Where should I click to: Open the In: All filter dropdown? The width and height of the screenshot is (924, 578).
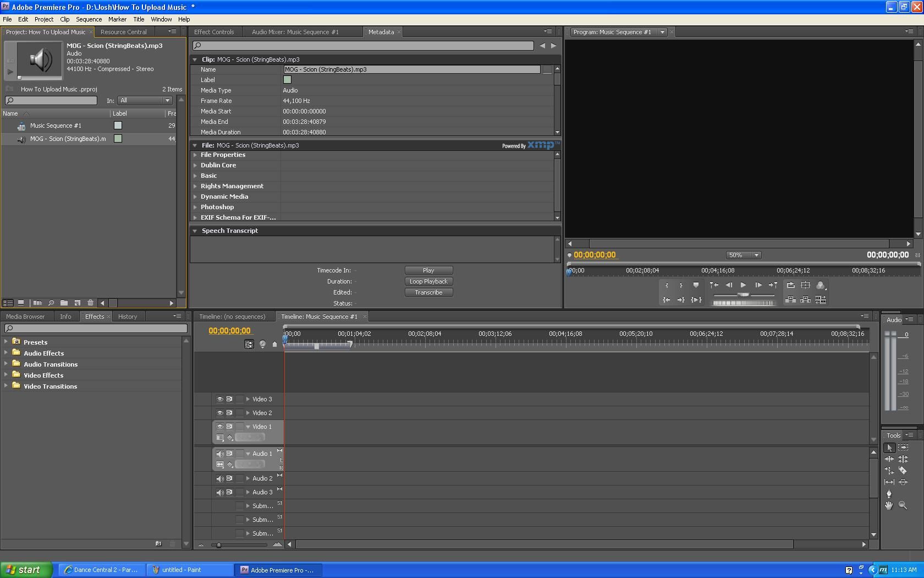pyautogui.click(x=145, y=101)
